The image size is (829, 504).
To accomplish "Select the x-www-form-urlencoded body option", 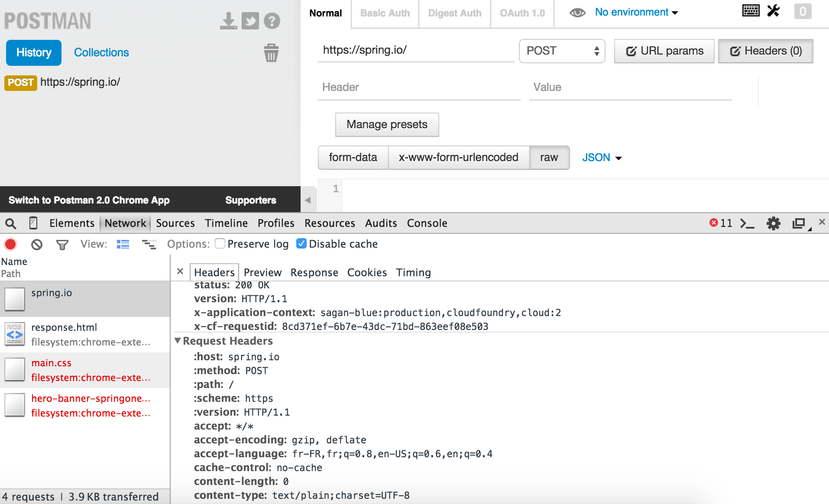I will point(459,158).
